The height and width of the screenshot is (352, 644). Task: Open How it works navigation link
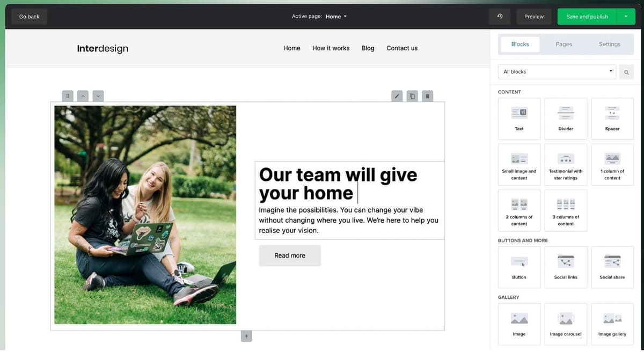(x=331, y=48)
